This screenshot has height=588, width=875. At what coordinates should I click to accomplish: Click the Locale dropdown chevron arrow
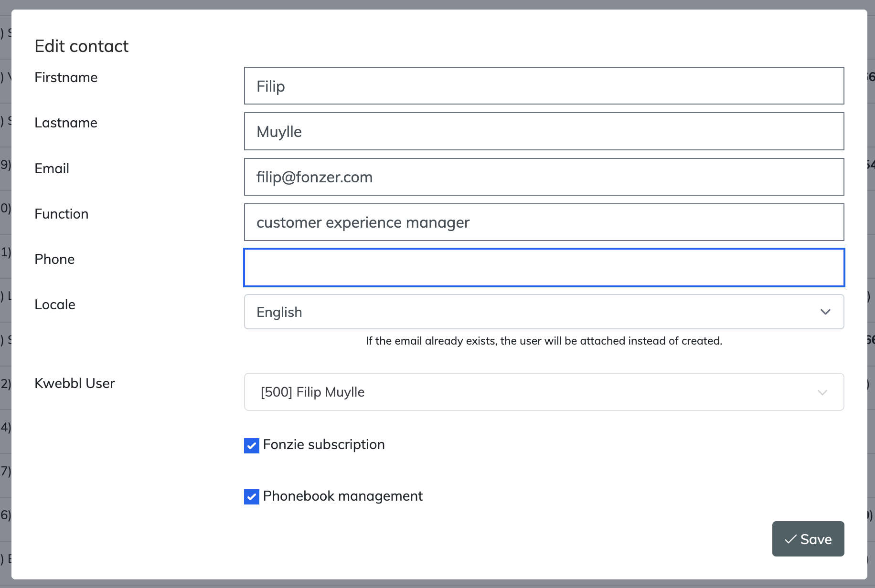point(825,312)
